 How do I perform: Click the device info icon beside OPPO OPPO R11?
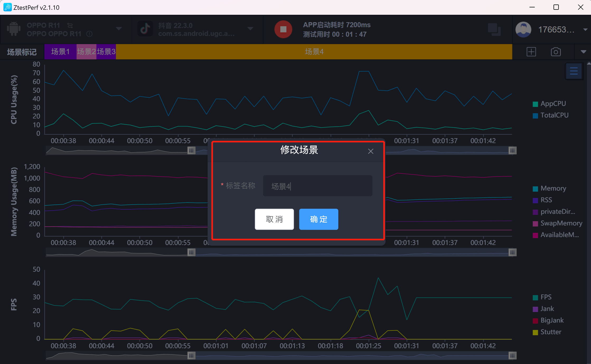[x=90, y=34]
